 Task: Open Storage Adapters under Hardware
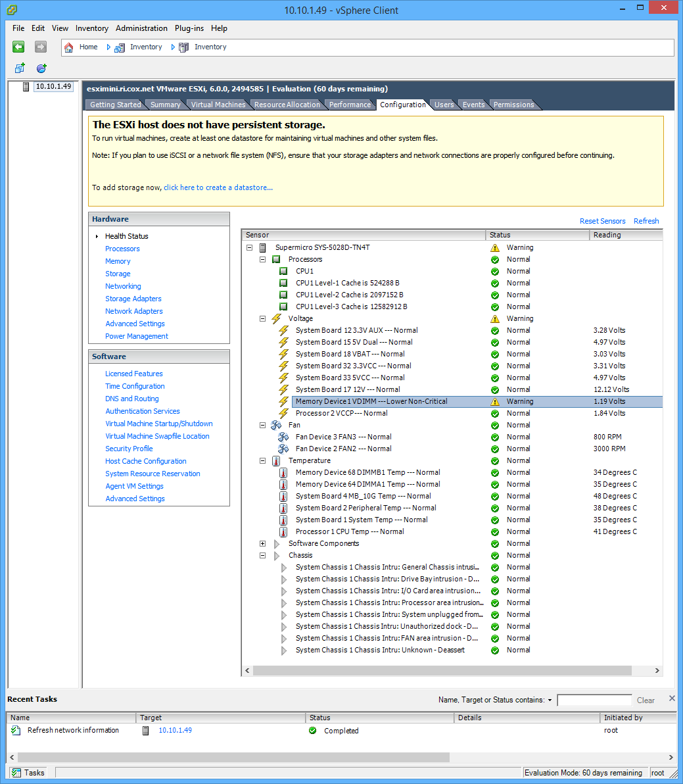pyautogui.click(x=133, y=299)
